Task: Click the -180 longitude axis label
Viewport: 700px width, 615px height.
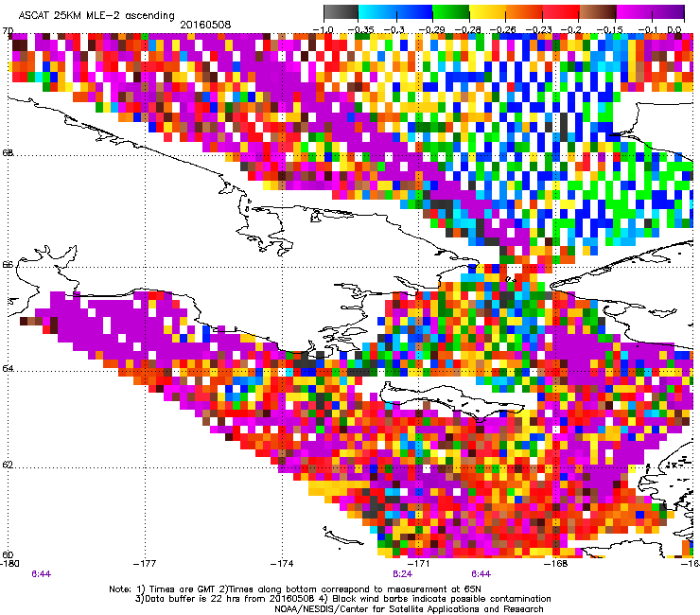Action: [9, 563]
